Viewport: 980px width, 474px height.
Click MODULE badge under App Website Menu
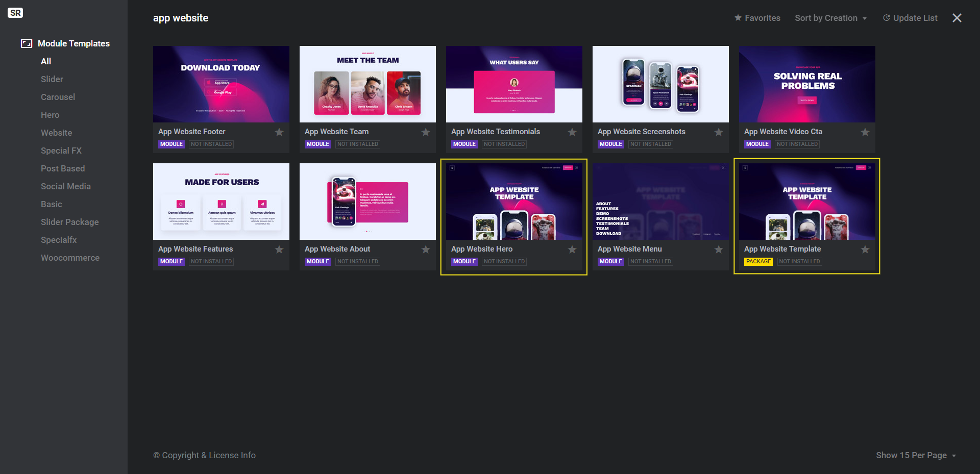(611, 261)
